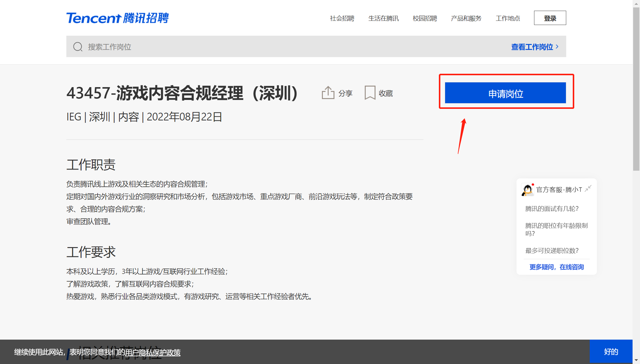Open the 生活在腾讯 menu

383,18
